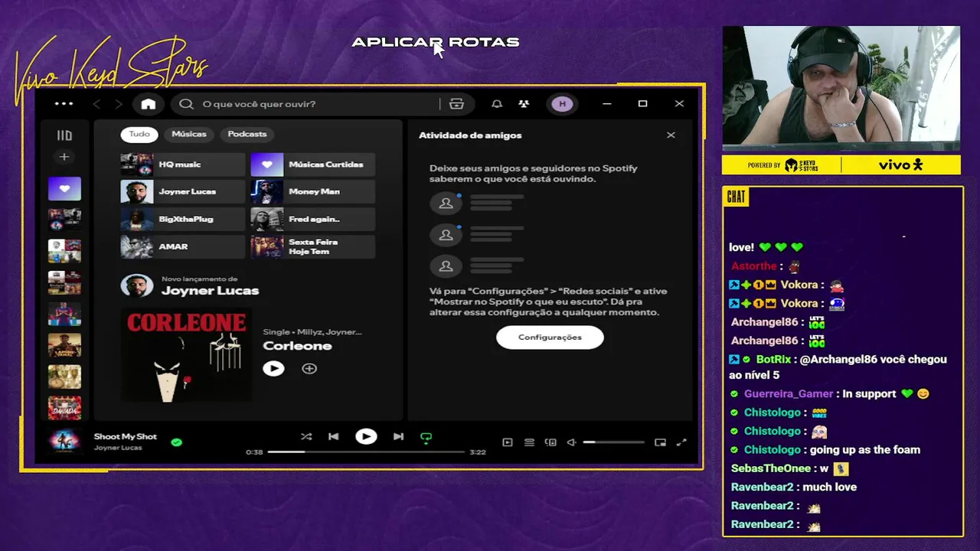
Task: Open the profile avatar 'H' menu
Action: point(563,104)
